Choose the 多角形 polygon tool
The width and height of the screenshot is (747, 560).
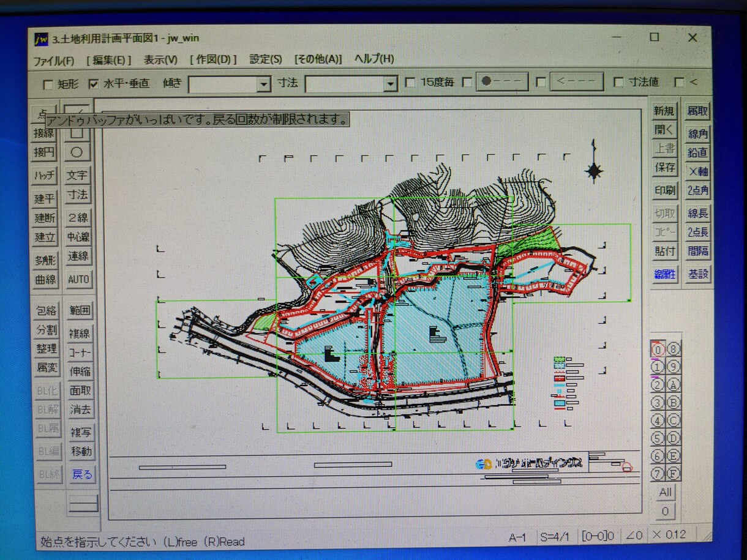tap(45, 260)
